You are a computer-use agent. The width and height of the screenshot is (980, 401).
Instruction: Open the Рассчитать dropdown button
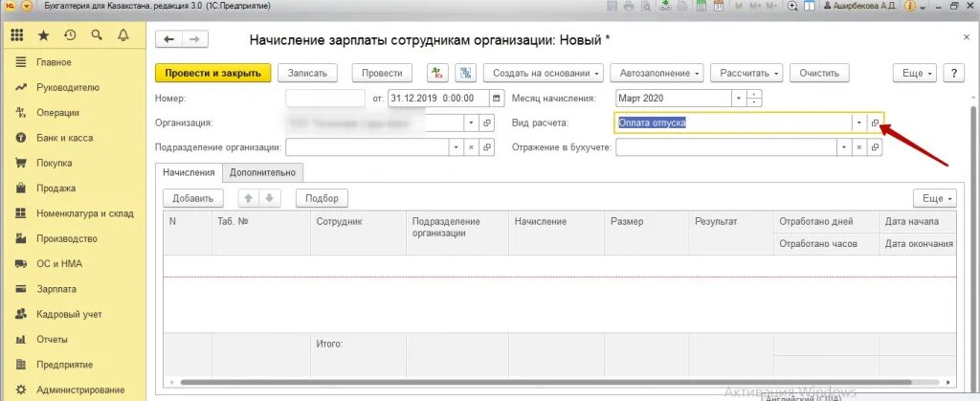[746, 73]
